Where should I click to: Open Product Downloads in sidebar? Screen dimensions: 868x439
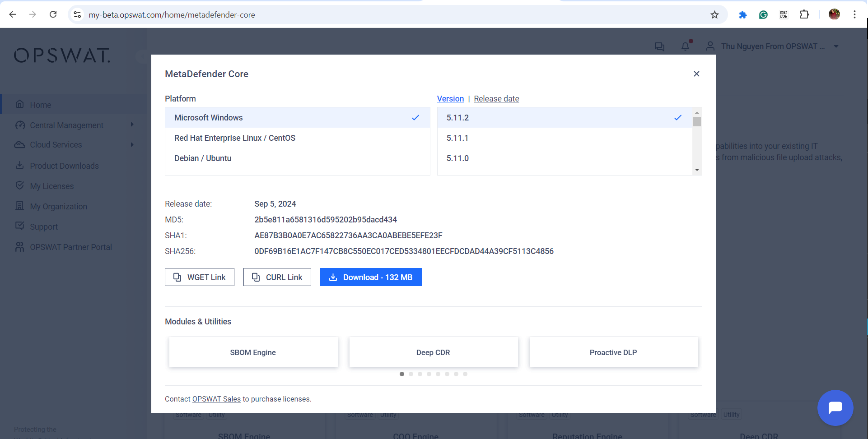pyautogui.click(x=64, y=166)
